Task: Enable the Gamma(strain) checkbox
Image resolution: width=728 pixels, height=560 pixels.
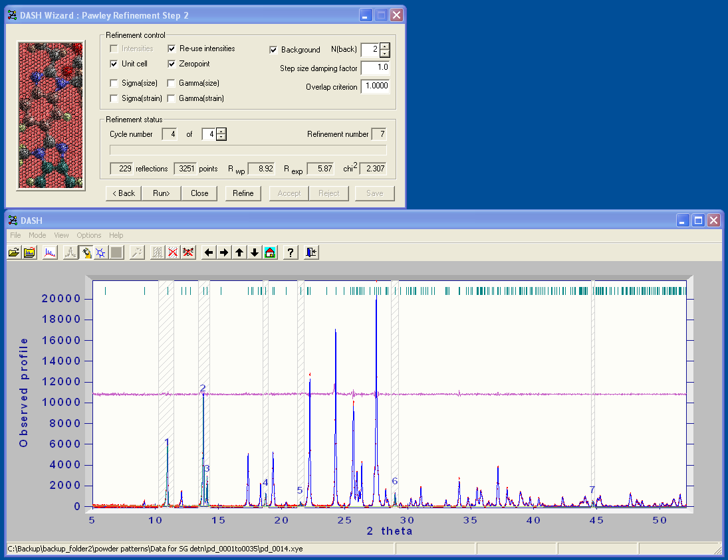Action: point(172,98)
